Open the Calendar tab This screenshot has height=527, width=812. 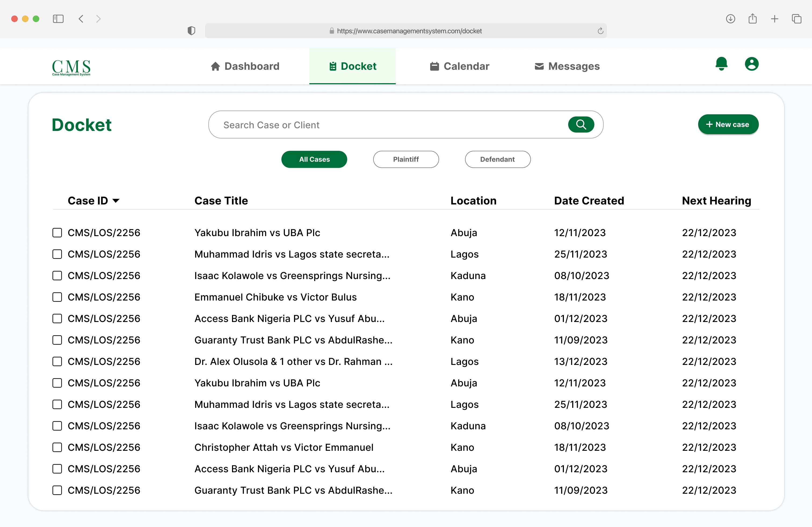pos(459,66)
